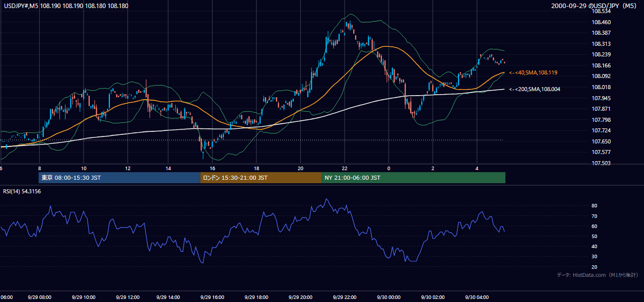Click the 9/30 00:00 time axis label

pos(388,297)
